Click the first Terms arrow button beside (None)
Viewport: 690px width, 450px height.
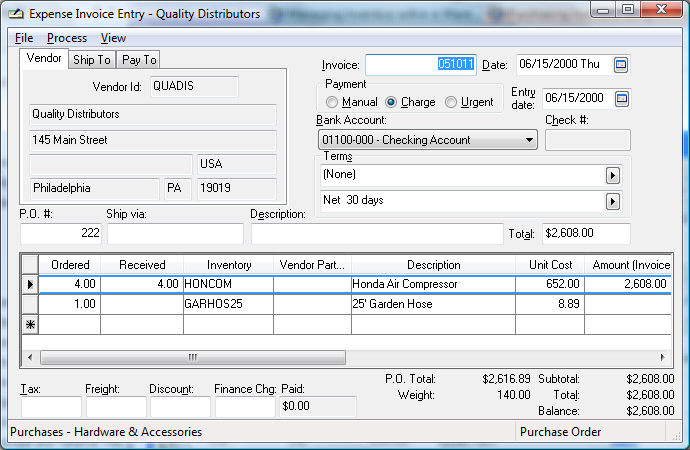tap(613, 176)
